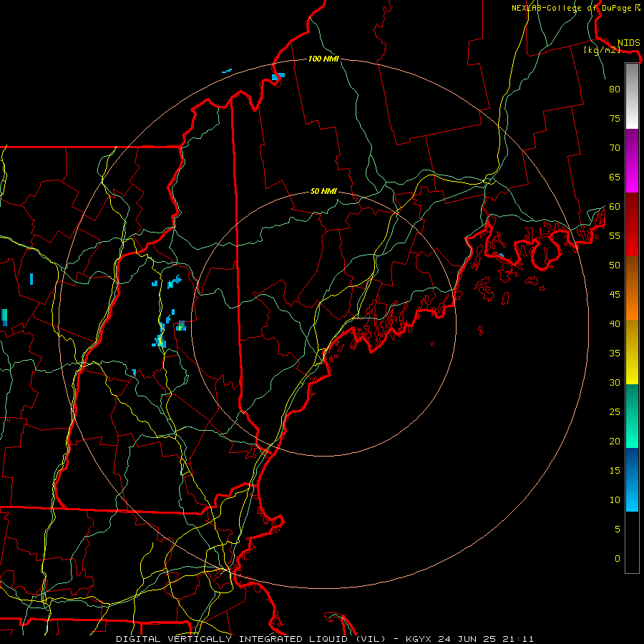Click the tall cyan echo at far left edge
The width and height of the screenshot is (644, 644).
pos(4,318)
